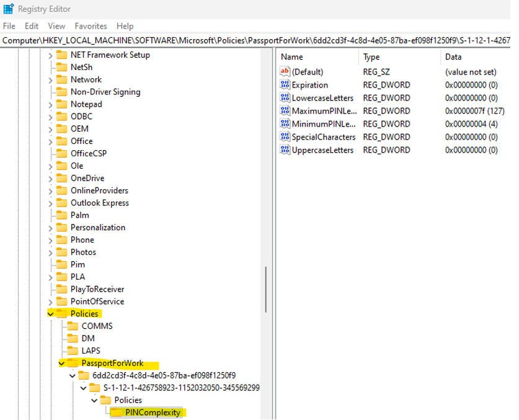The height and width of the screenshot is (420, 519).
Task: Click the REG_SZ type cell
Action: click(376, 72)
